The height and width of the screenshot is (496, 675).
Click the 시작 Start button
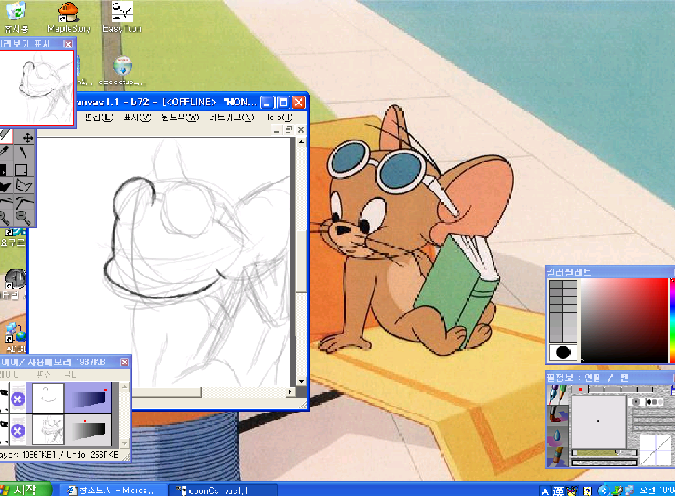point(25,490)
